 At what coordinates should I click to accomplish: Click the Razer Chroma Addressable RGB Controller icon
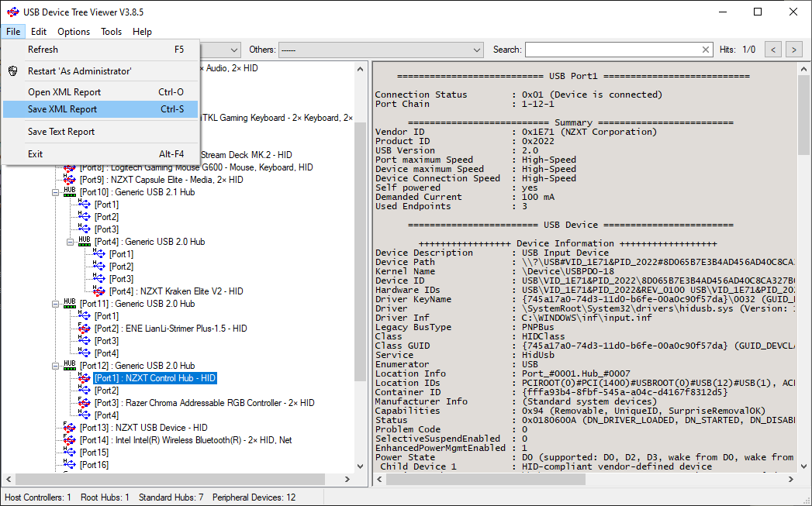(85, 403)
